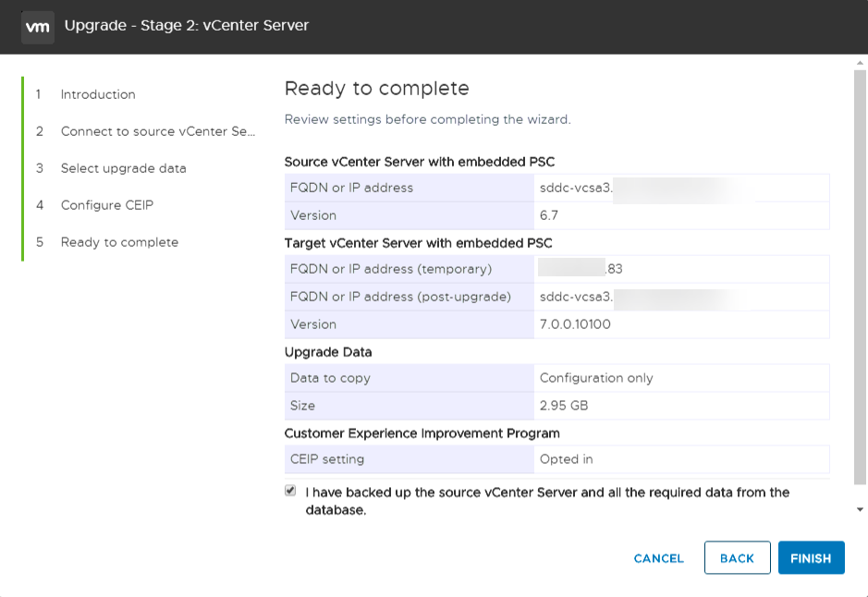Click the Opted in CEIP value
This screenshot has height=597, width=868.
[x=567, y=459]
